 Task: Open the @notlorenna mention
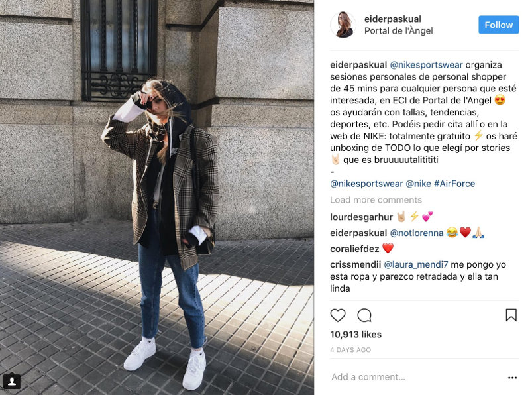[416, 233]
